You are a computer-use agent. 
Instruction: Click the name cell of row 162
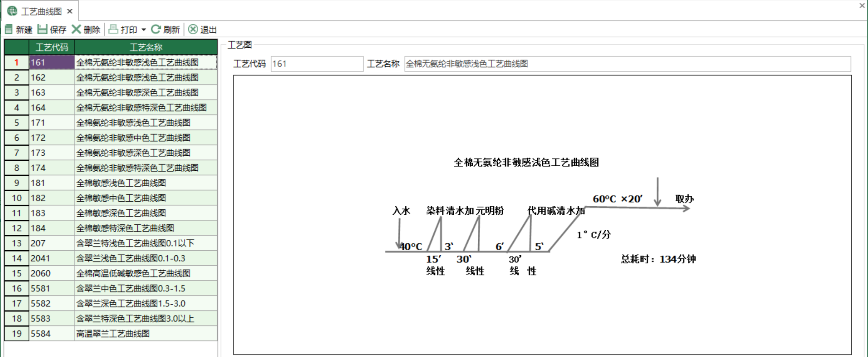tap(146, 77)
